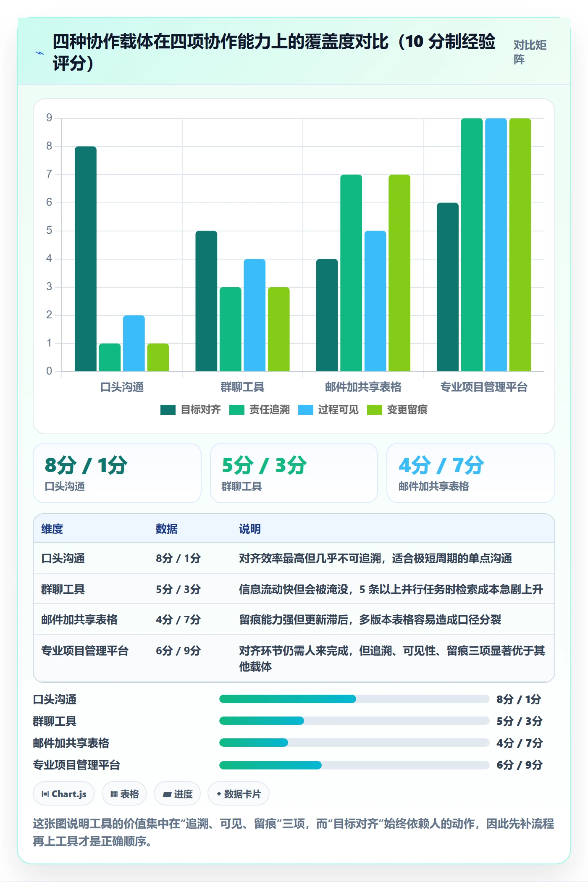
Task: Toggle the 过程可见 legend item
Action: [x=328, y=410]
